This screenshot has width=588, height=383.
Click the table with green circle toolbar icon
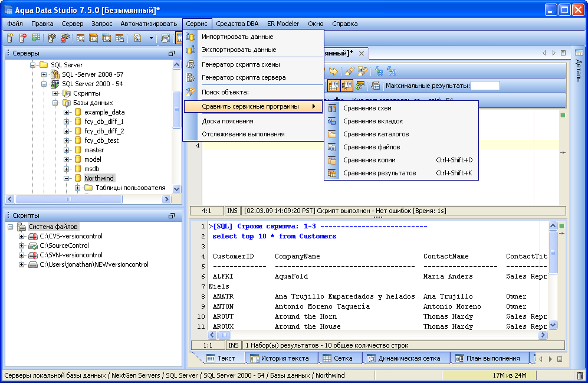[36, 38]
